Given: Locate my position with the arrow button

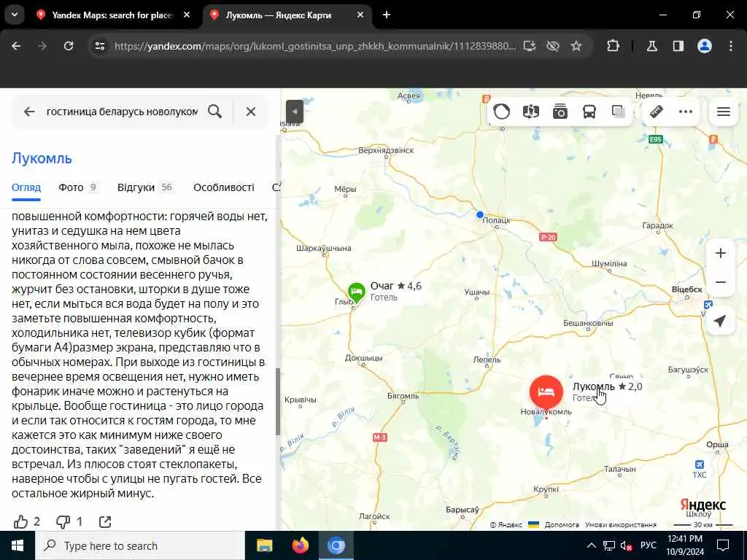Looking at the screenshot, I should pyautogui.click(x=720, y=321).
